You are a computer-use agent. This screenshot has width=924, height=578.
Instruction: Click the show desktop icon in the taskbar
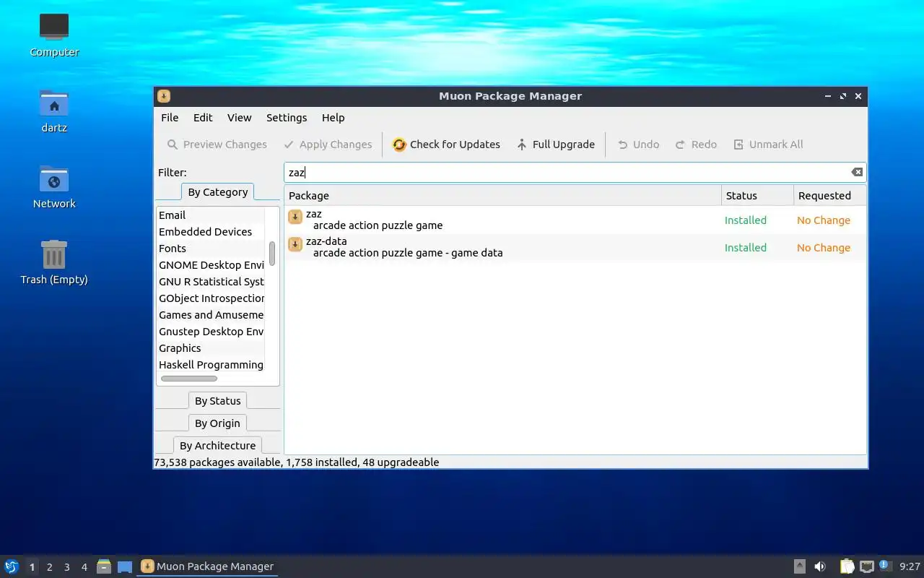click(125, 566)
